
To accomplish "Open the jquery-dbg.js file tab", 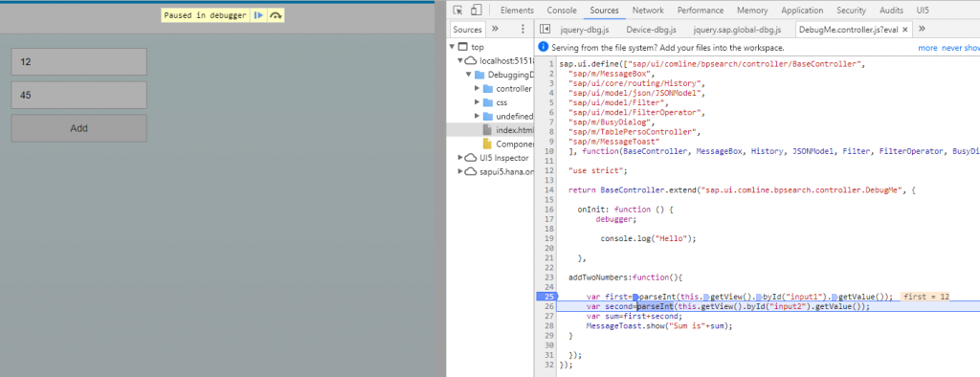I will pyautogui.click(x=584, y=30).
